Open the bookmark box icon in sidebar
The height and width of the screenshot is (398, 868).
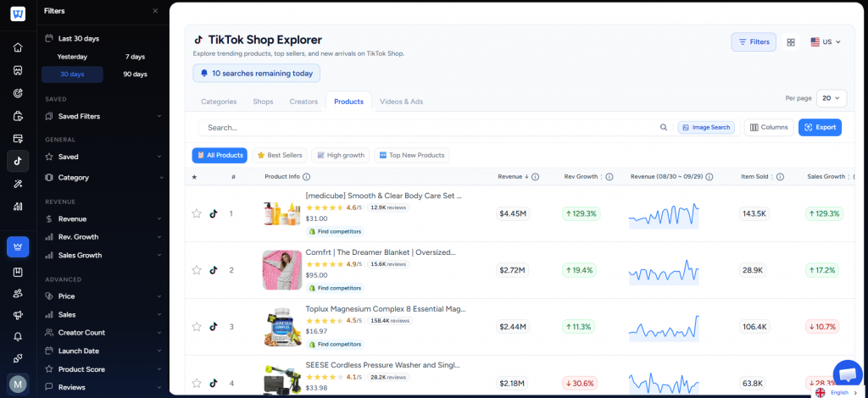tap(18, 272)
